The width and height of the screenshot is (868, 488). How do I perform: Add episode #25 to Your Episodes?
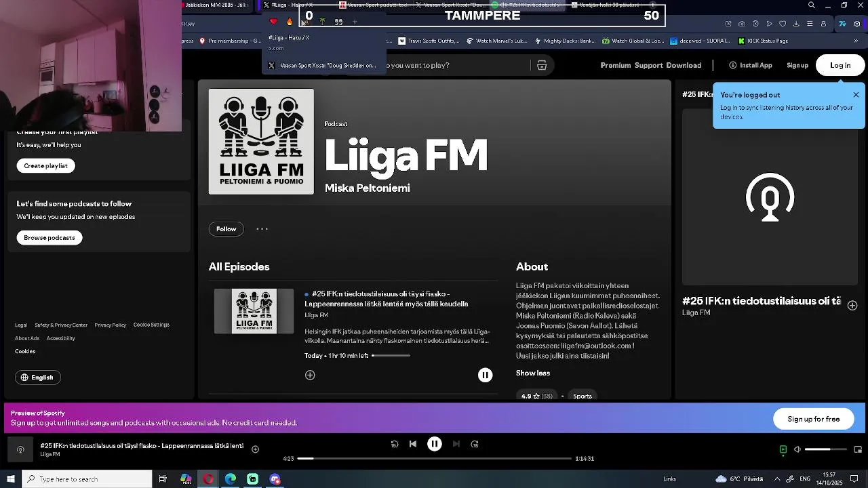point(310,375)
